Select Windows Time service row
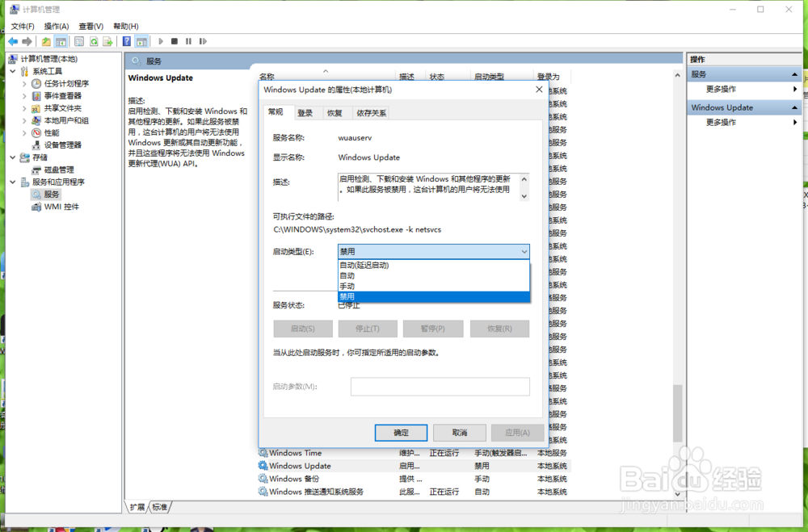The width and height of the screenshot is (808, 532). pos(414,453)
